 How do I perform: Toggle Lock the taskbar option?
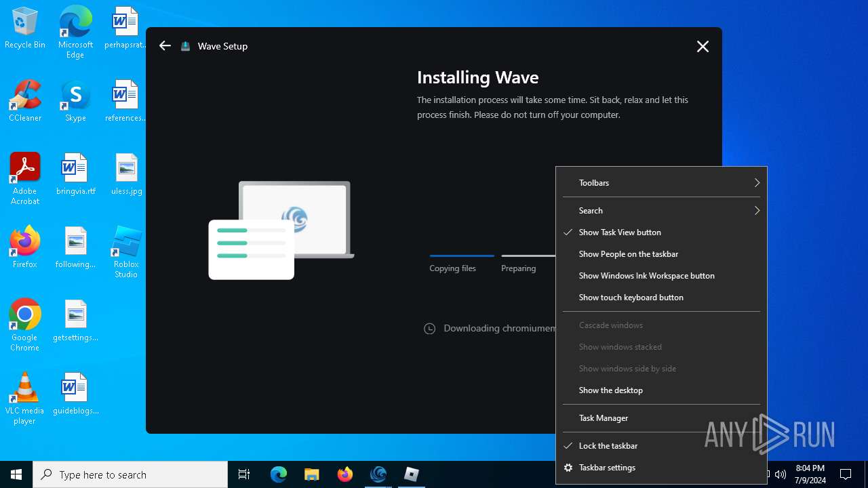point(661,446)
